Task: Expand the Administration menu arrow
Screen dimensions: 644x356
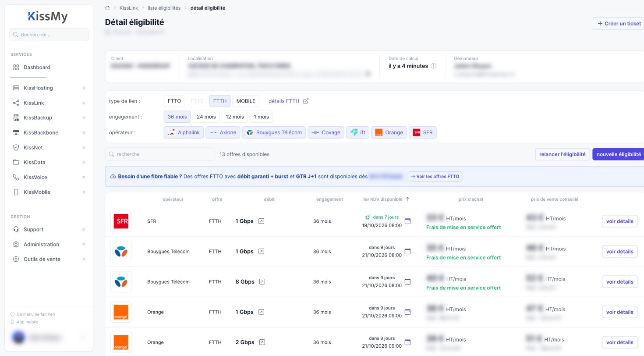Action: [x=83, y=245]
